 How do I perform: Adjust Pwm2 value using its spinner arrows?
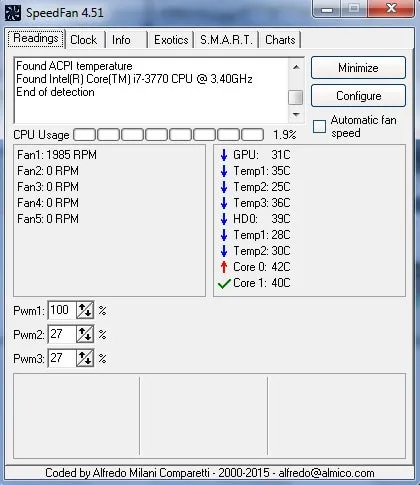(x=85, y=334)
